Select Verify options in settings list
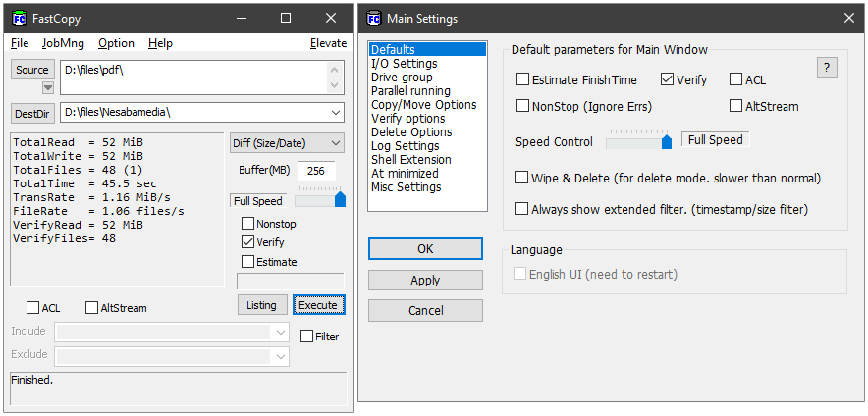868x416 pixels. [x=427, y=119]
